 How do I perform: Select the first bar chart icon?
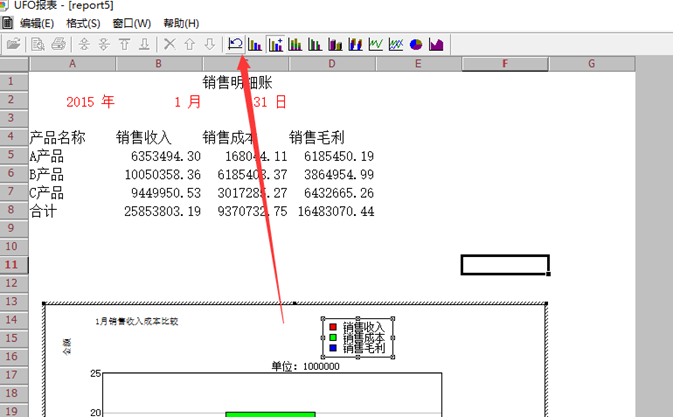255,44
